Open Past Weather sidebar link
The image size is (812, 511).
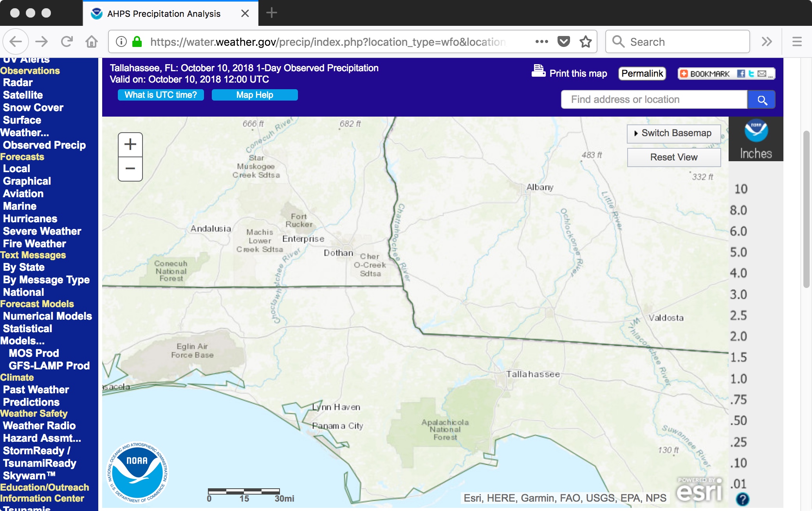[36, 390]
